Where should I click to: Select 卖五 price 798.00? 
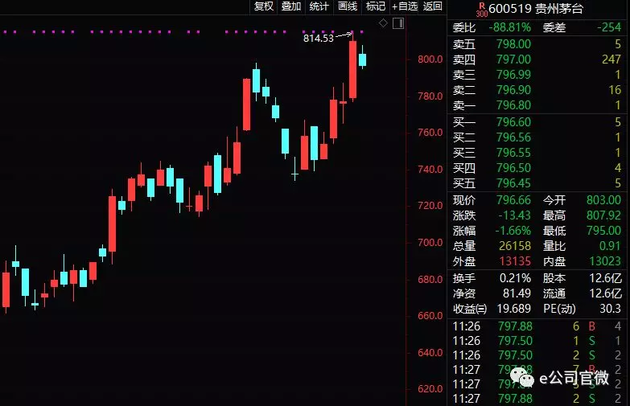pyautogui.click(x=513, y=44)
